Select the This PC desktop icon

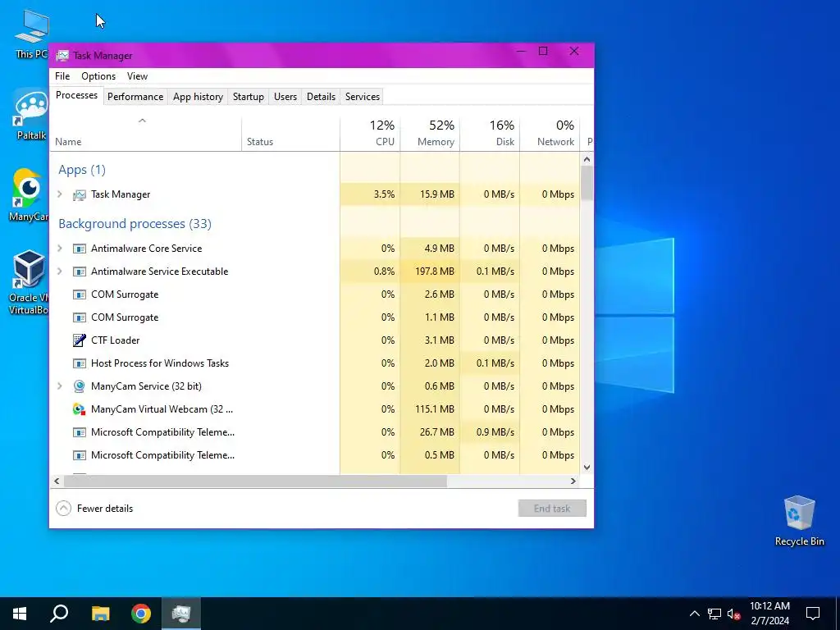(x=31, y=34)
